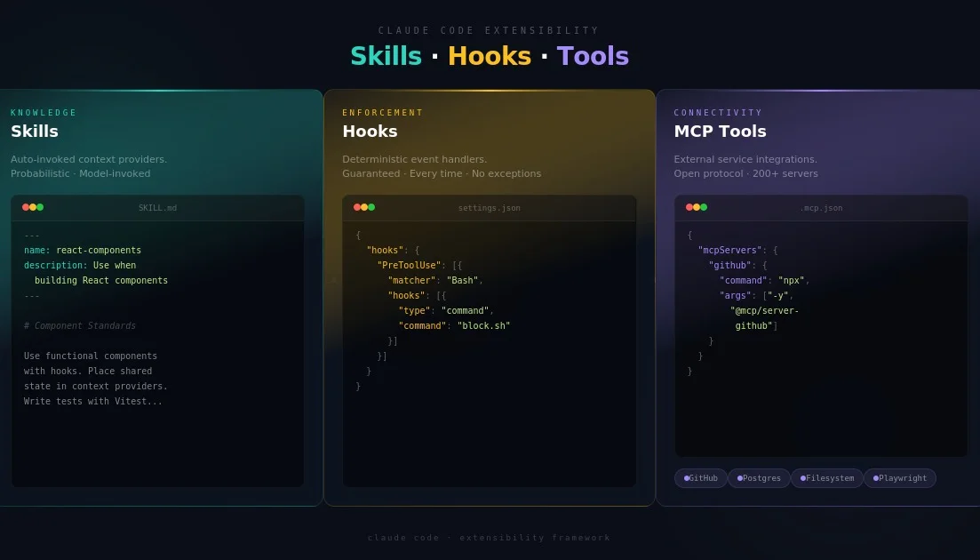This screenshot has width=980, height=560.
Task: Click the Skills card heading
Action: [35, 132]
